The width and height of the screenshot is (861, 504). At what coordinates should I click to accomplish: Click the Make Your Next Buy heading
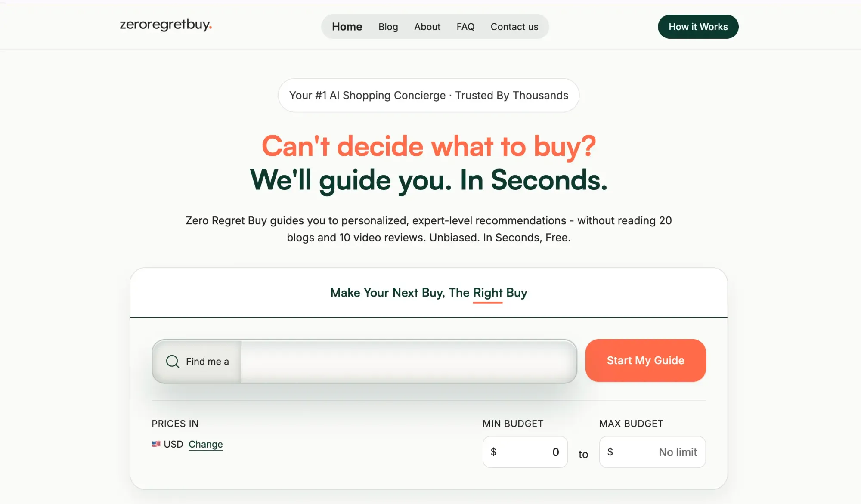point(428,293)
